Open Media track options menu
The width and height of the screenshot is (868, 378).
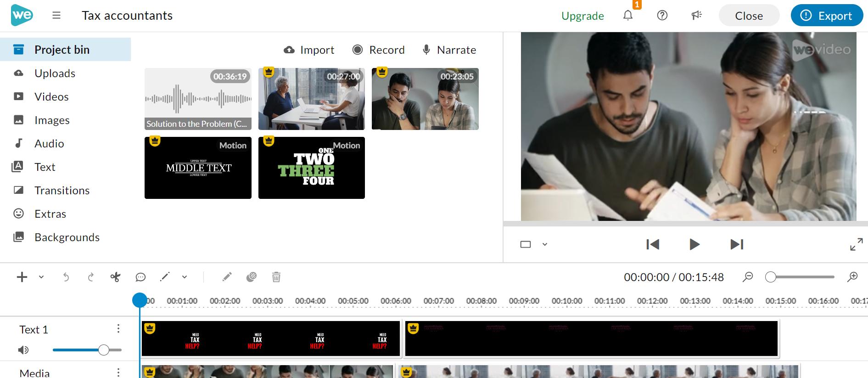[118, 372]
